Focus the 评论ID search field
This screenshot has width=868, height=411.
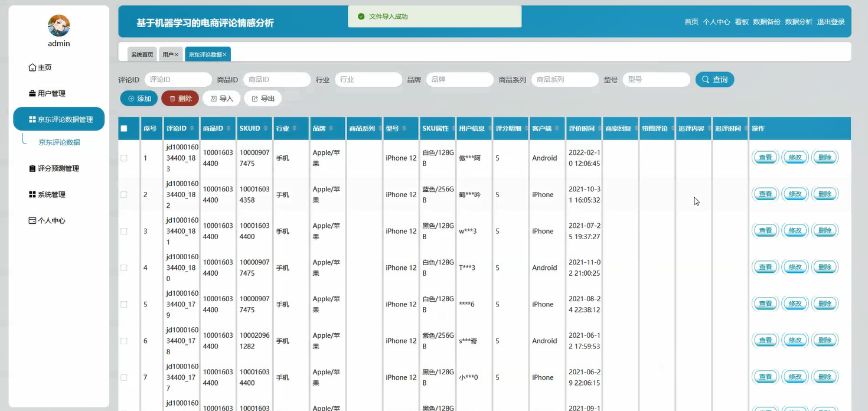click(x=178, y=79)
